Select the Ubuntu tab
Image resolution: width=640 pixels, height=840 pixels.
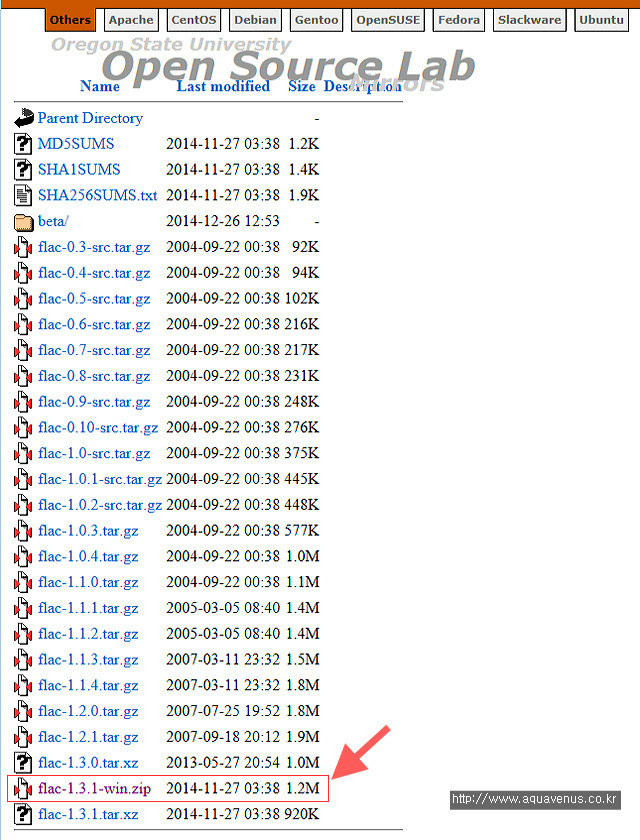click(x=601, y=20)
